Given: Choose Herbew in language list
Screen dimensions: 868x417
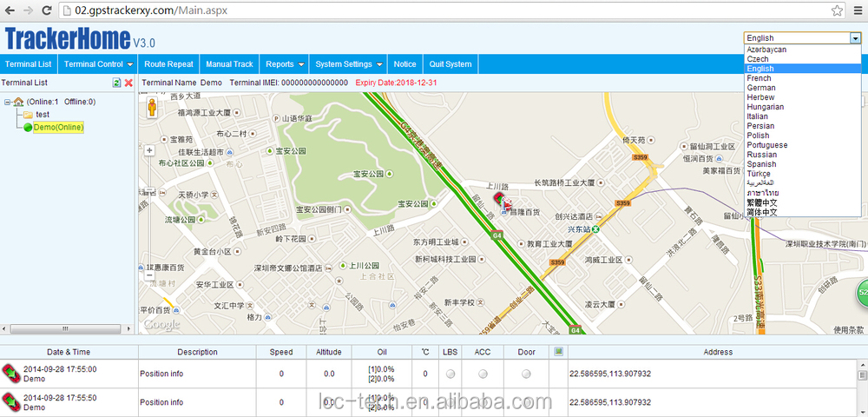Looking at the screenshot, I should [x=802, y=97].
